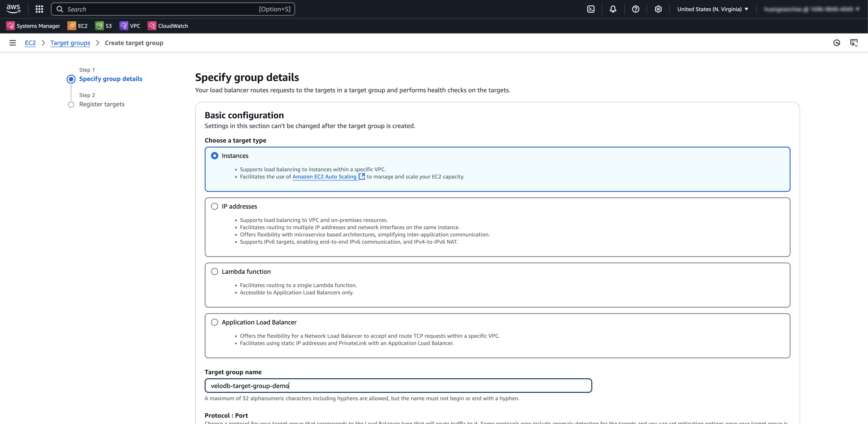Toggle the hamburger side navigation menu
Screen dimensions: 868x424
(12, 43)
